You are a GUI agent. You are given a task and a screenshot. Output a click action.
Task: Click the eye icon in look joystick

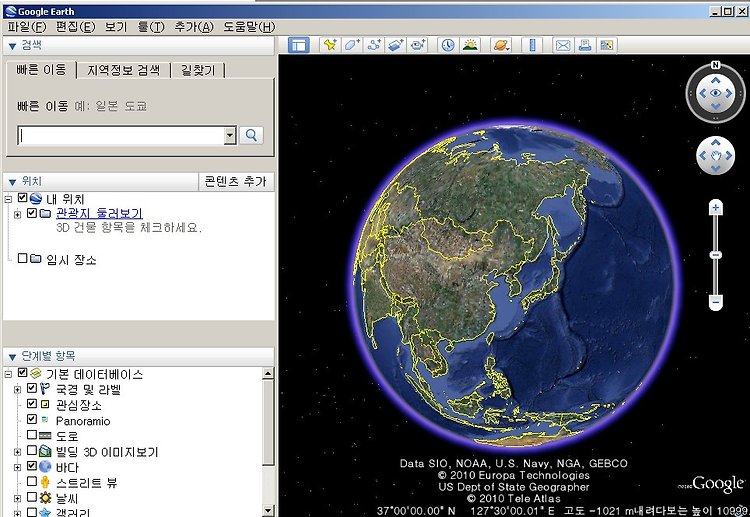pyautogui.click(x=715, y=93)
